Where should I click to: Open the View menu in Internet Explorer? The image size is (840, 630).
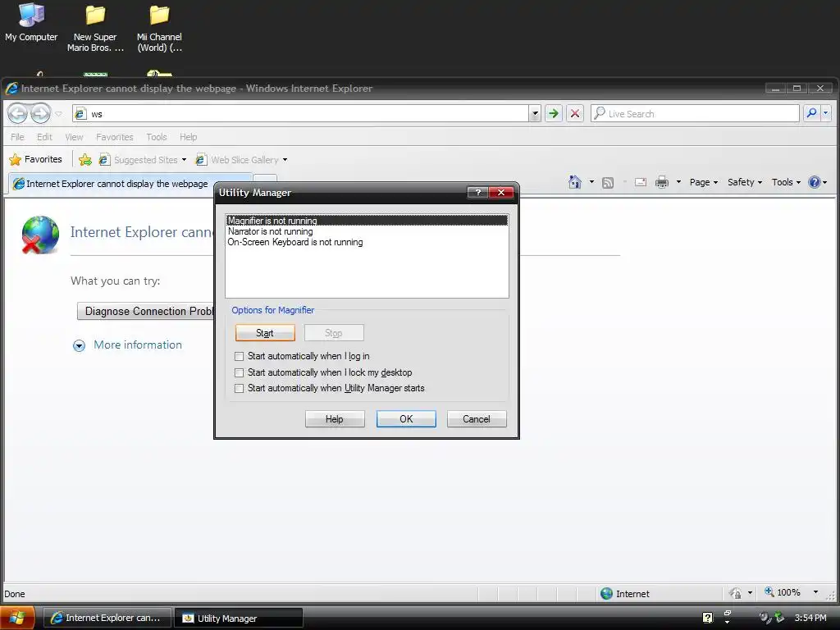pos(74,137)
